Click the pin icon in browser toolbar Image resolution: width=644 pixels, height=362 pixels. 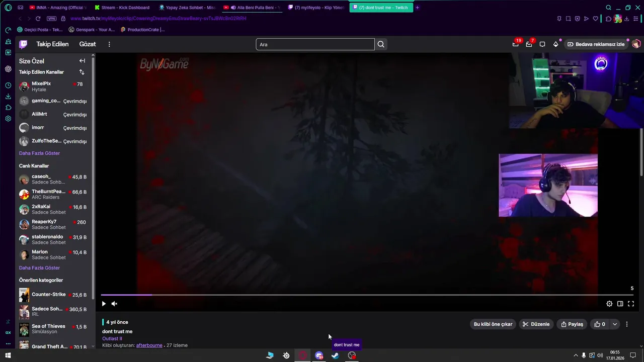(559, 19)
